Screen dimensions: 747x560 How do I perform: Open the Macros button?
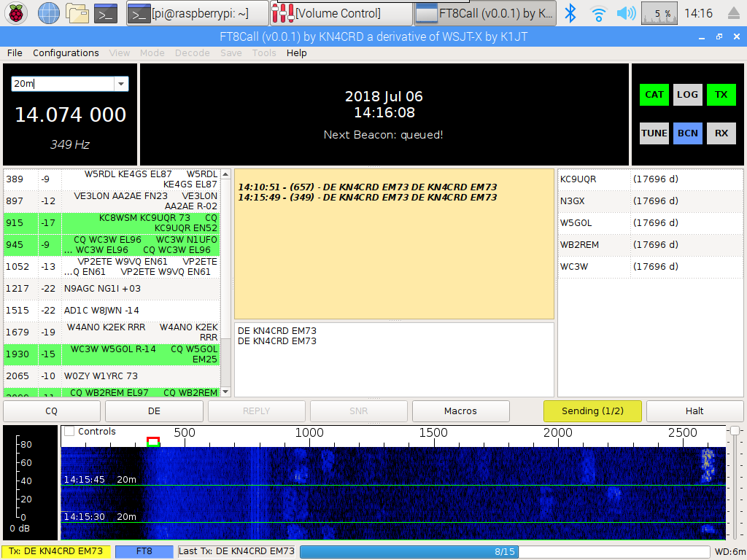tap(460, 411)
